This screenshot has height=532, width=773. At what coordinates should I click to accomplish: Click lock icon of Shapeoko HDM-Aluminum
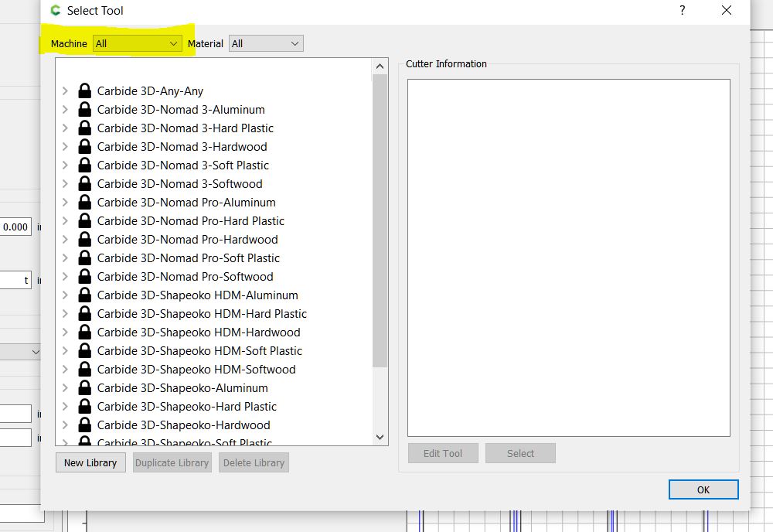pos(85,295)
